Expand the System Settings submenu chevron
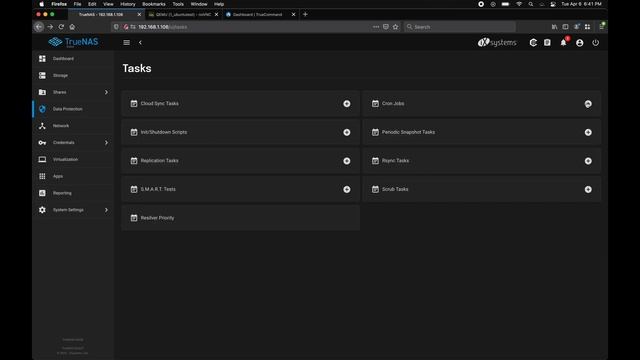The width and height of the screenshot is (640, 360). pyautogui.click(x=106, y=210)
